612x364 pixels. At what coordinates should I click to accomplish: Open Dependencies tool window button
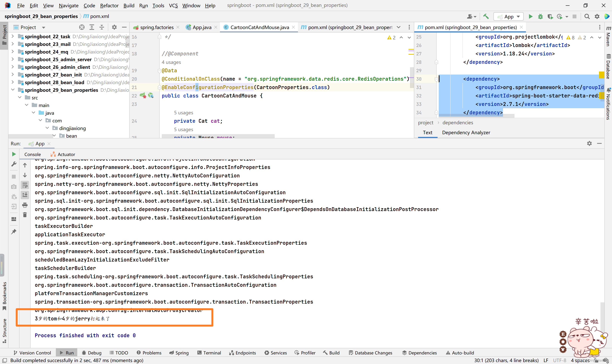coord(419,353)
